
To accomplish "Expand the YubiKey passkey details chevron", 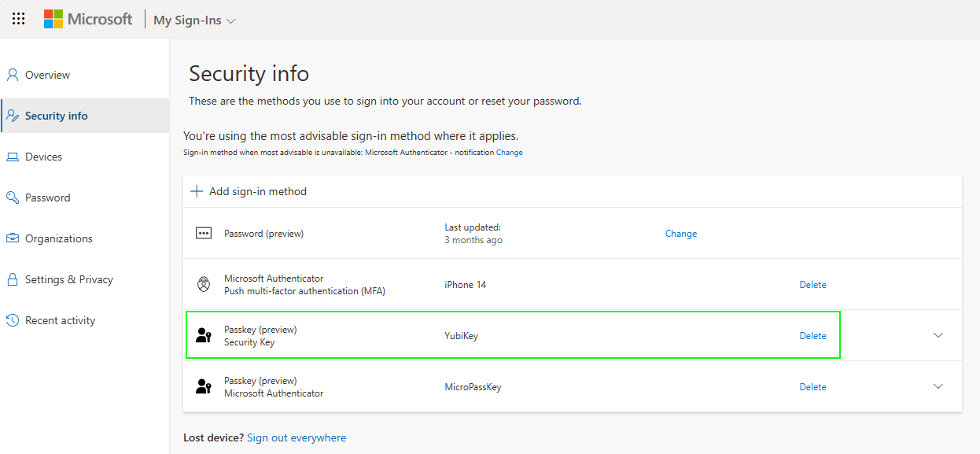I will point(938,335).
